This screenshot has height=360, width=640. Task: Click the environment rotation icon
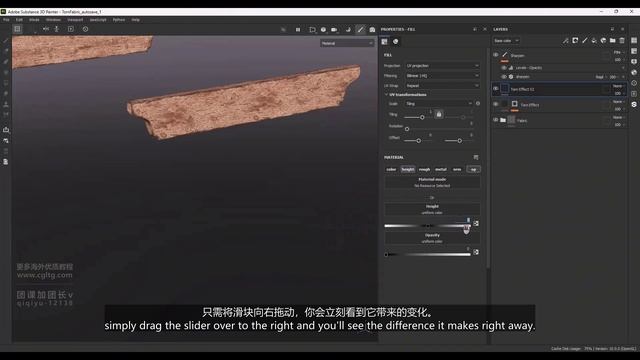click(x=348, y=29)
